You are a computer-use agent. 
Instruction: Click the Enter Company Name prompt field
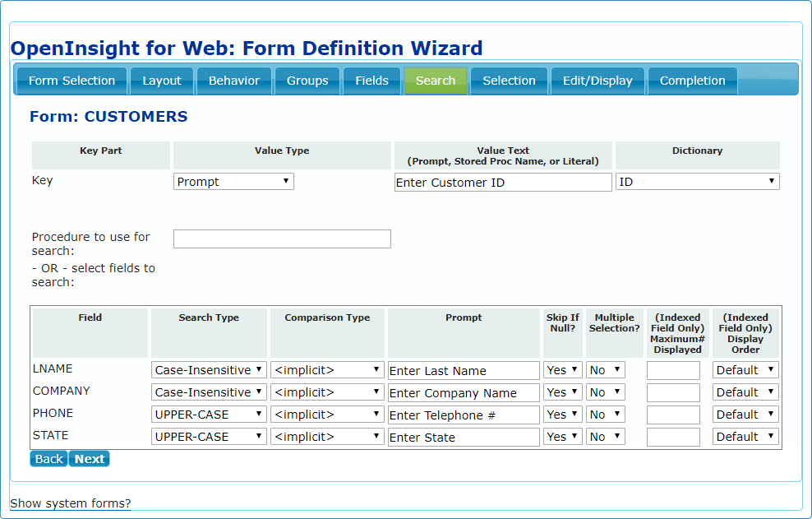coord(464,393)
